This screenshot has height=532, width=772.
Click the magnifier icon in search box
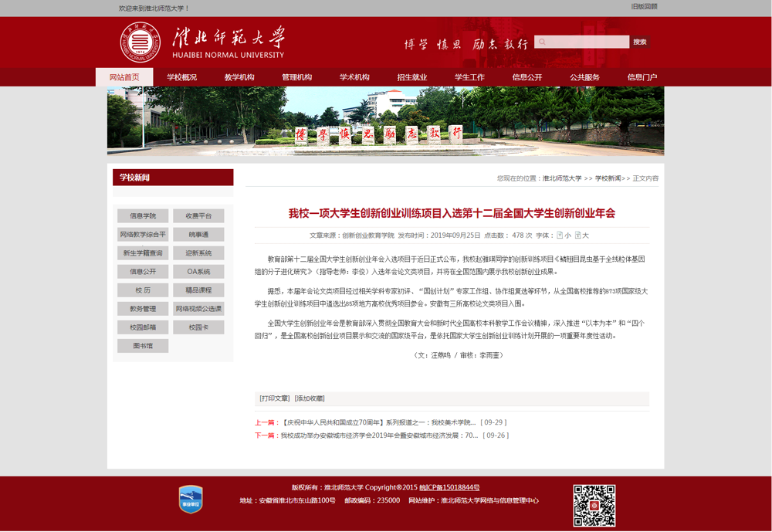[x=543, y=42]
